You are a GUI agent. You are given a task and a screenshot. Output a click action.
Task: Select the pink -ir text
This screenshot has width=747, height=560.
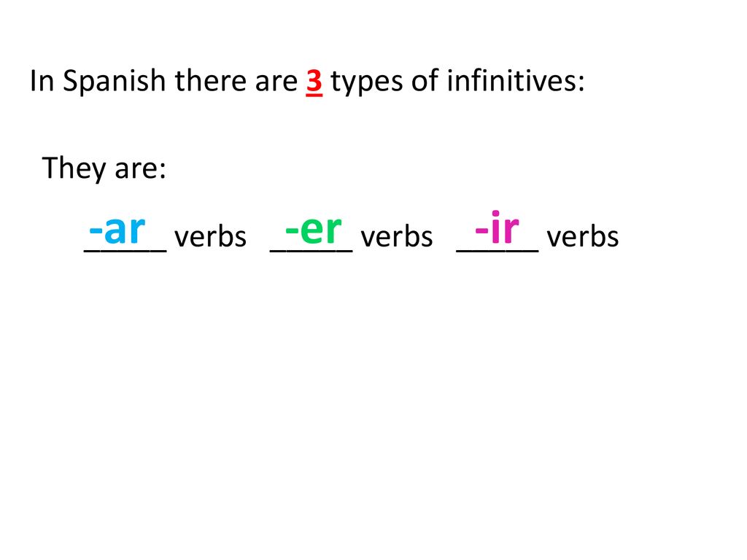[x=497, y=227]
